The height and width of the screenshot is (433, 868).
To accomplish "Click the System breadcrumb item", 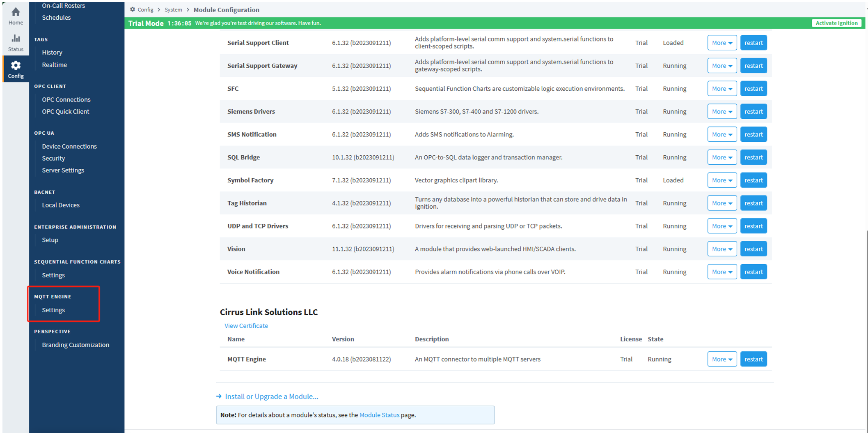I will [x=173, y=10].
